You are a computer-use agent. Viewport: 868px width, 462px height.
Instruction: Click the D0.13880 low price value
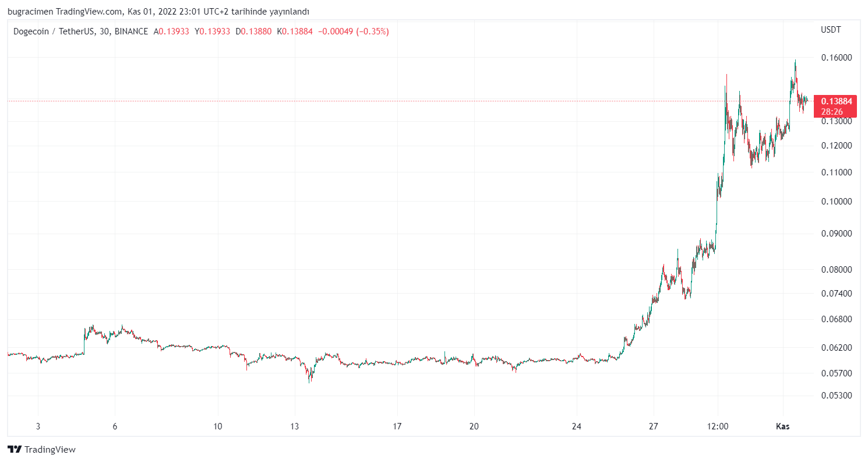tap(253, 31)
